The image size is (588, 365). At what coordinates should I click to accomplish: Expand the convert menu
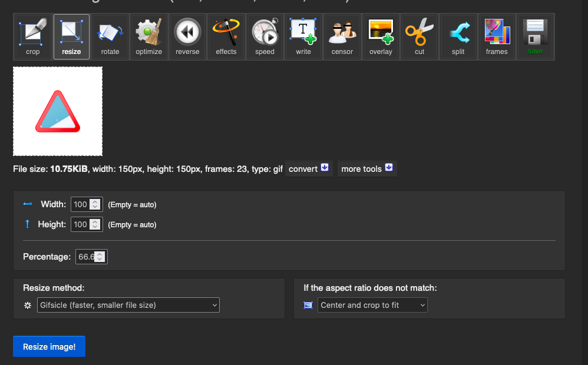pos(309,168)
